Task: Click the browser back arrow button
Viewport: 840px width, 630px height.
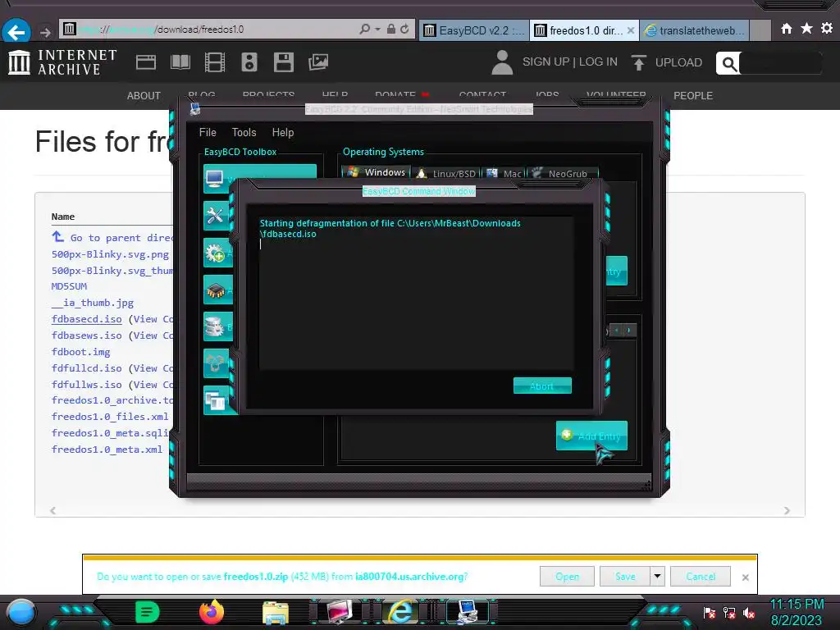Action: pos(16,32)
